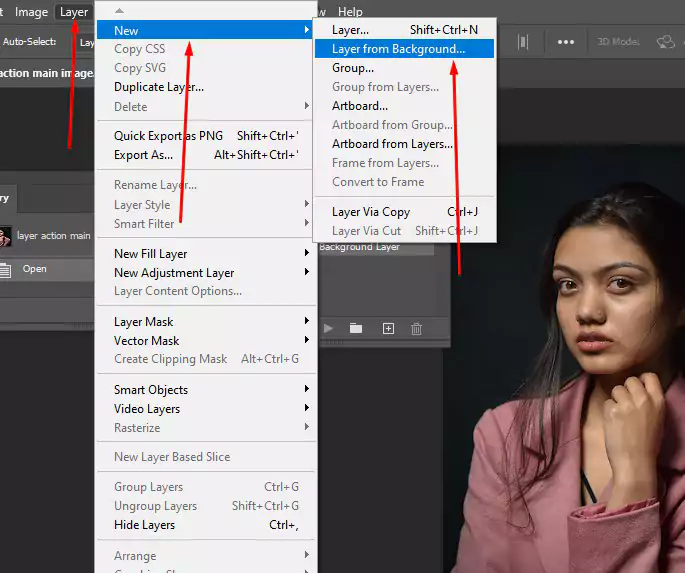The height and width of the screenshot is (573, 685).
Task: Select Group... in the New submenu
Action: [405, 68]
